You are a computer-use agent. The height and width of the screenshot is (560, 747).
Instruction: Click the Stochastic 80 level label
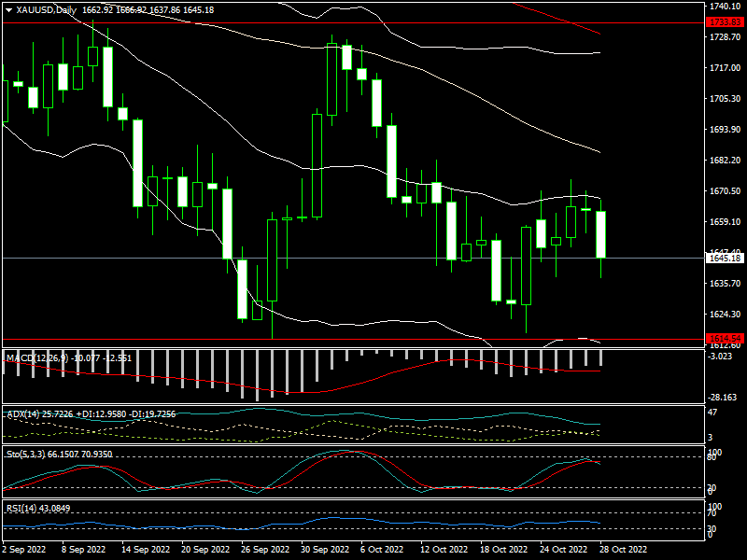coord(713,457)
